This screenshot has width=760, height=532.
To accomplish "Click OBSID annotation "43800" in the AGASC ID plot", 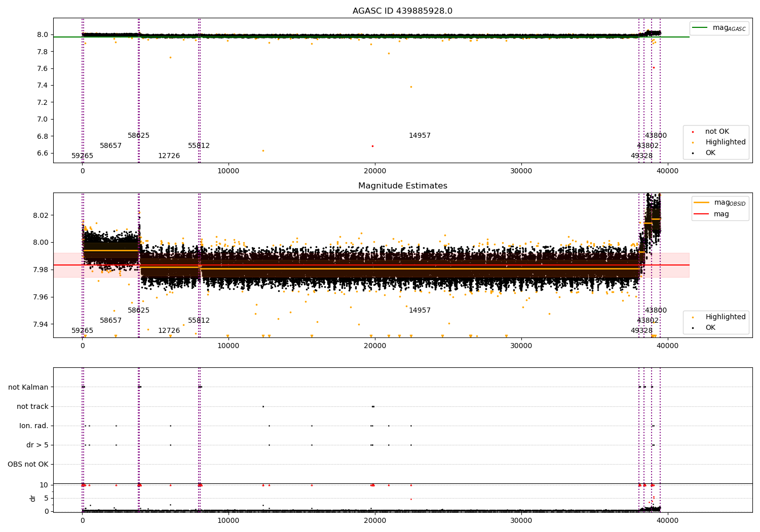I will [656, 136].
